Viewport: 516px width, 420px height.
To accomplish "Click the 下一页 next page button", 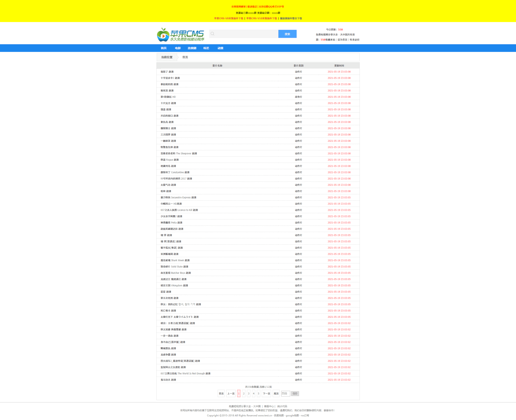I will (266, 394).
